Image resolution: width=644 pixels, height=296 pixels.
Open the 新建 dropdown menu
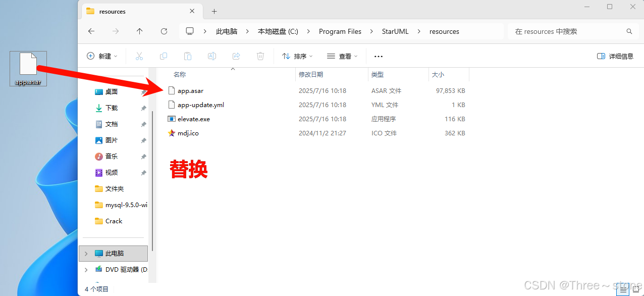tap(102, 56)
